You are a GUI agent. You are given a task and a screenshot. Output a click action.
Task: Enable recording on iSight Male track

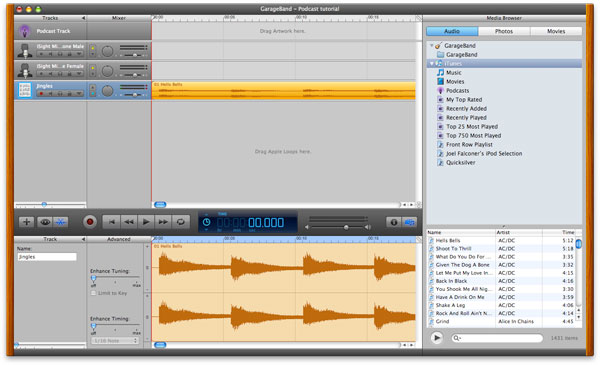(x=41, y=54)
